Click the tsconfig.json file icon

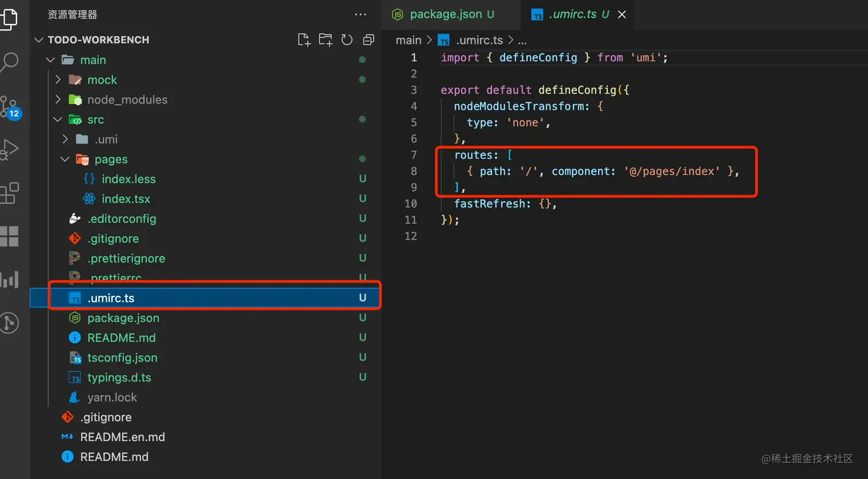pos(75,357)
